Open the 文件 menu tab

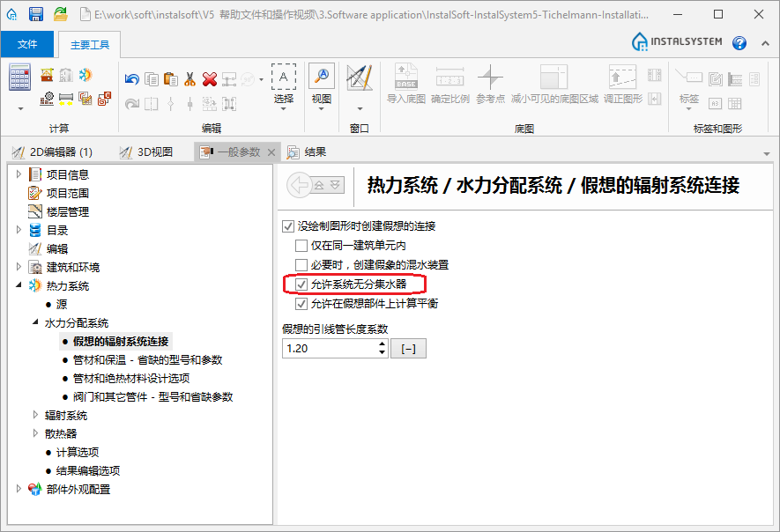[27, 44]
